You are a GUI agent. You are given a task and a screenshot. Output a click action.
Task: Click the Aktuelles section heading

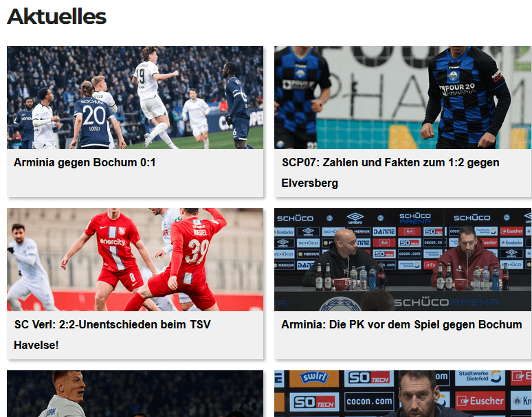click(56, 16)
